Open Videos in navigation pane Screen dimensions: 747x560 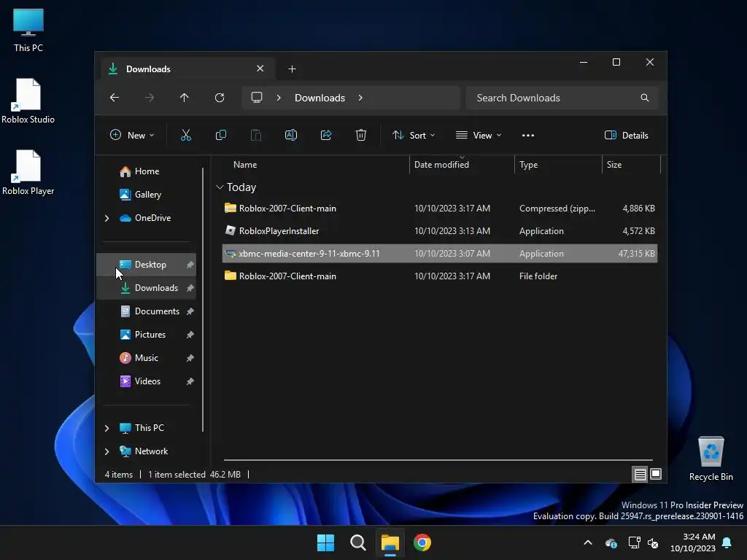pyautogui.click(x=146, y=381)
